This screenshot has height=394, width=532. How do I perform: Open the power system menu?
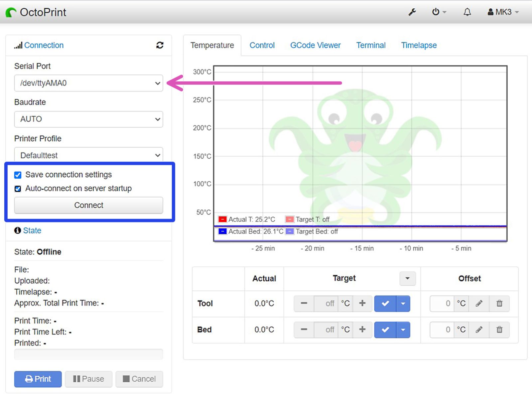coord(439,12)
